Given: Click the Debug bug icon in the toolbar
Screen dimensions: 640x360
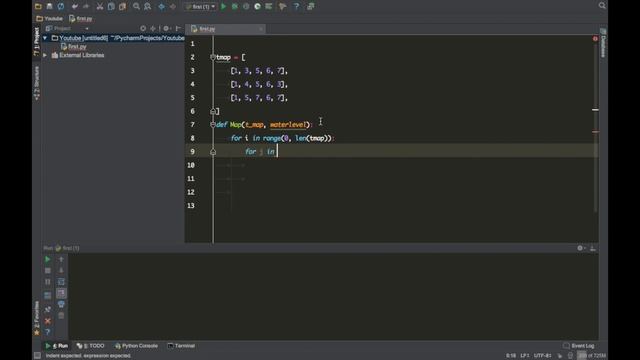Looking at the screenshot, I should (x=235, y=7).
